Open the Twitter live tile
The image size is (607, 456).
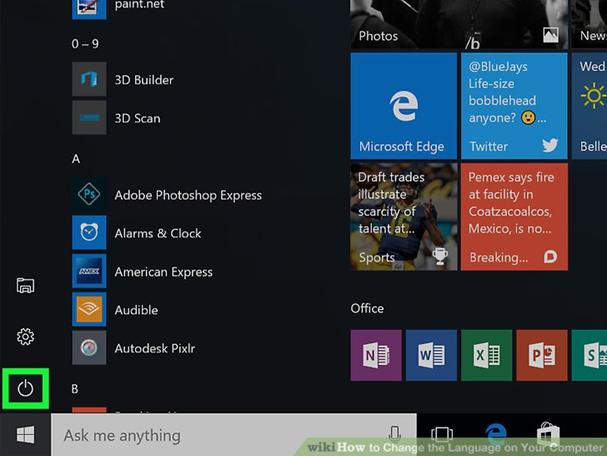[514, 106]
